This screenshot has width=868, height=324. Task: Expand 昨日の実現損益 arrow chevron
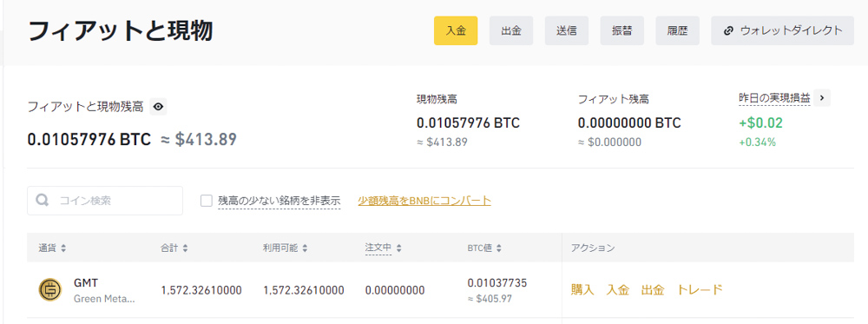[822, 98]
